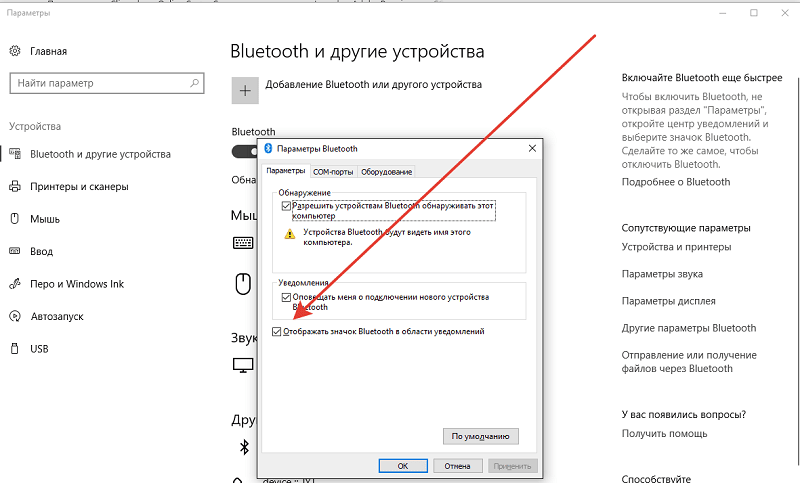Select Принтеры и сканеры in sidebar

[x=79, y=187]
